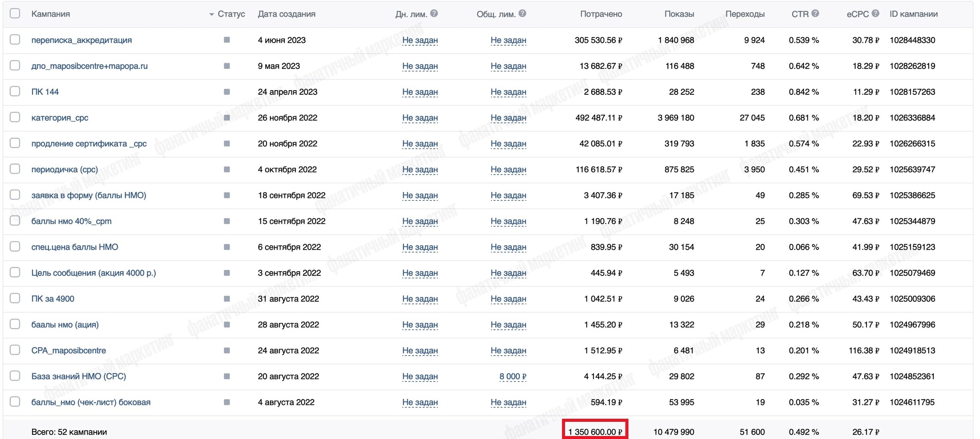The height and width of the screenshot is (439, 980).
Task: Sort campaigns by Дата создания header
Action: (286, 14)
